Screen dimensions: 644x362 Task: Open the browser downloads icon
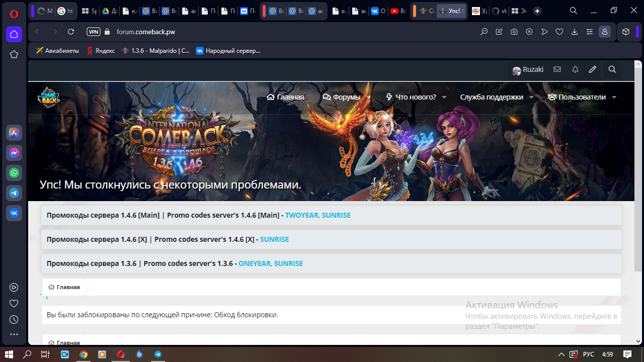coord(575,32)
